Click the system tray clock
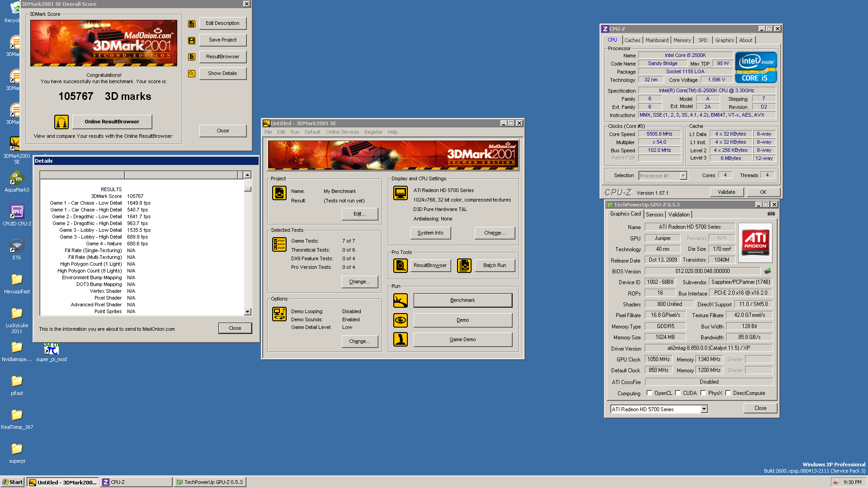The image size is (868, 488). (x=853, y=482)
